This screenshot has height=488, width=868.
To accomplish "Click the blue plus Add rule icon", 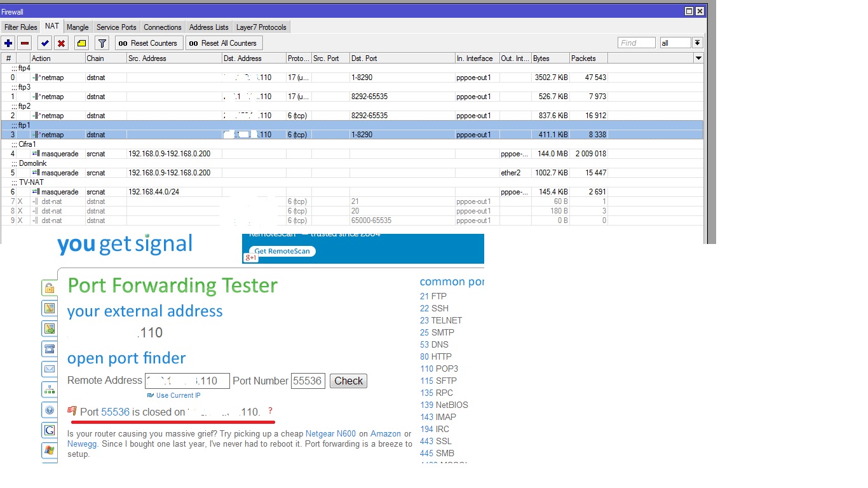I will tap(8, 43).
